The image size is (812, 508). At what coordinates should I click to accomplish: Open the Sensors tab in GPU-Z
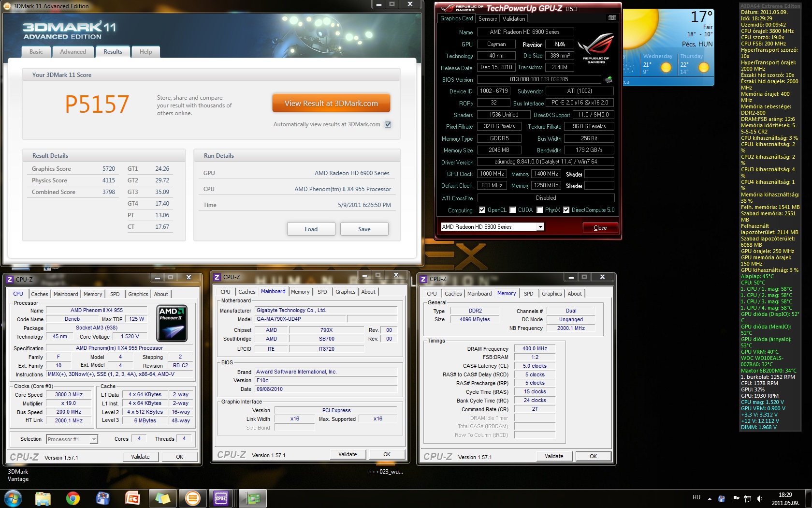[x=488, y=19]
